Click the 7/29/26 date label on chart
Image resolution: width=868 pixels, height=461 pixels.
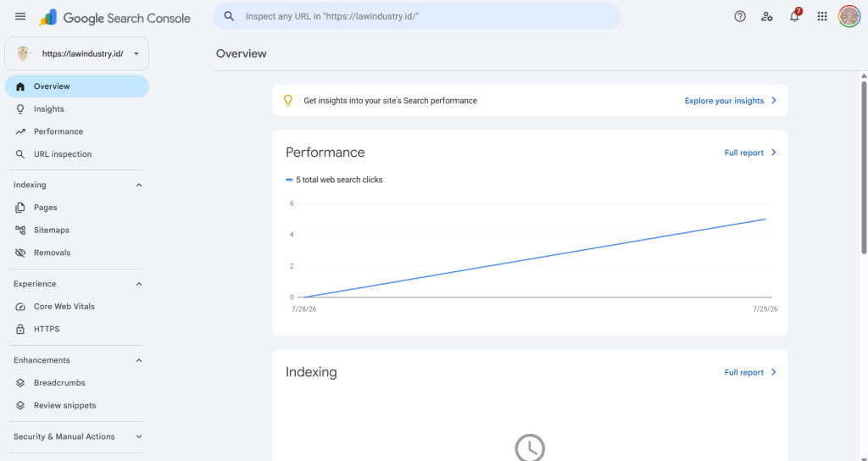pyautogui.click(x=765, y=309)
